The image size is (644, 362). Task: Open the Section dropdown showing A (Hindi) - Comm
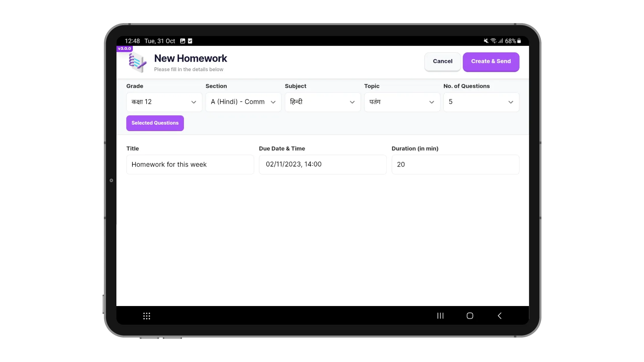243,102
